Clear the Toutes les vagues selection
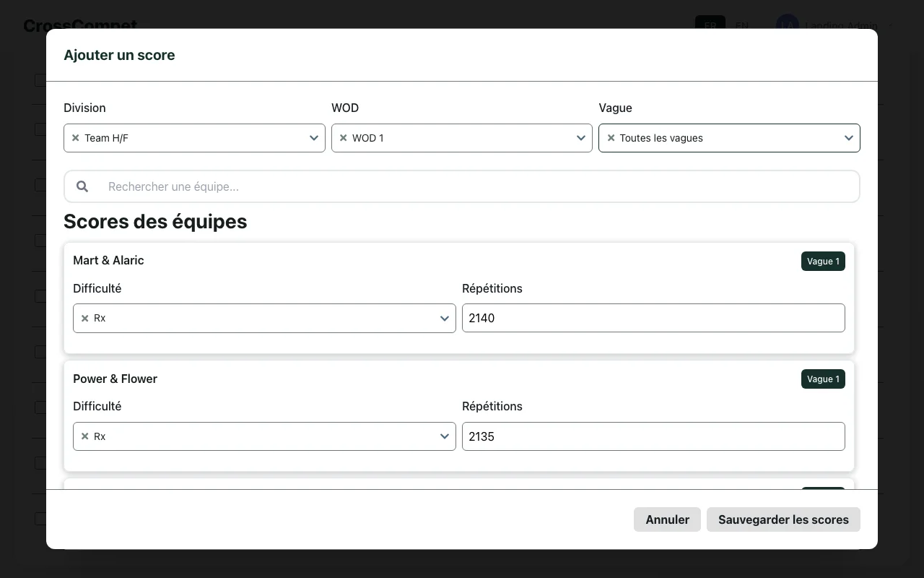Image resolution: width=924 pixels, height=578 pixels. 611,138
